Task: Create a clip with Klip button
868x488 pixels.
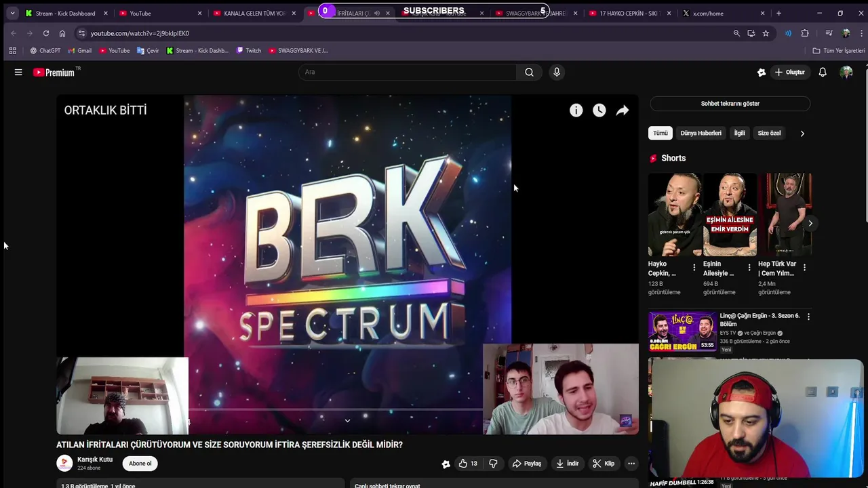Action: [x=603, y=464]
